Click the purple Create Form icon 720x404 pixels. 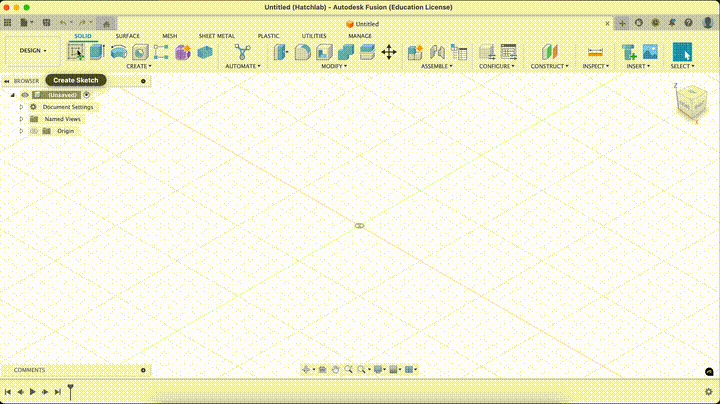tap(183, 52)
